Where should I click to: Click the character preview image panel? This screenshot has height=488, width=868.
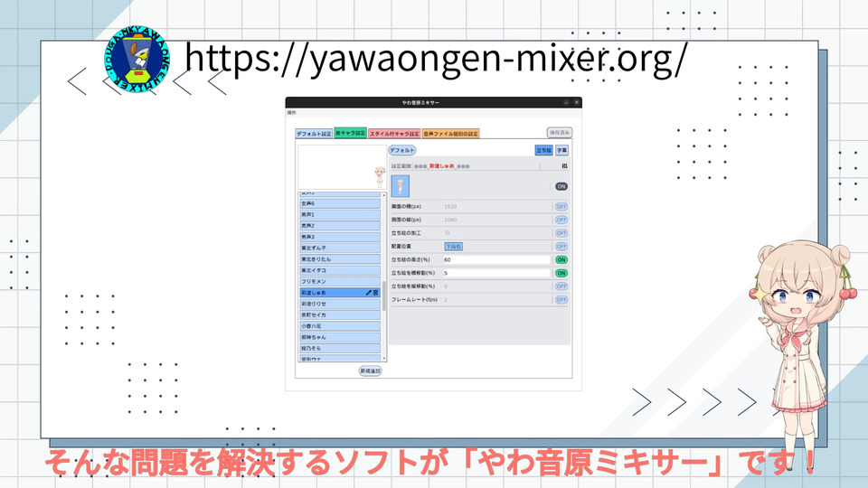click(x=342, y=167)
